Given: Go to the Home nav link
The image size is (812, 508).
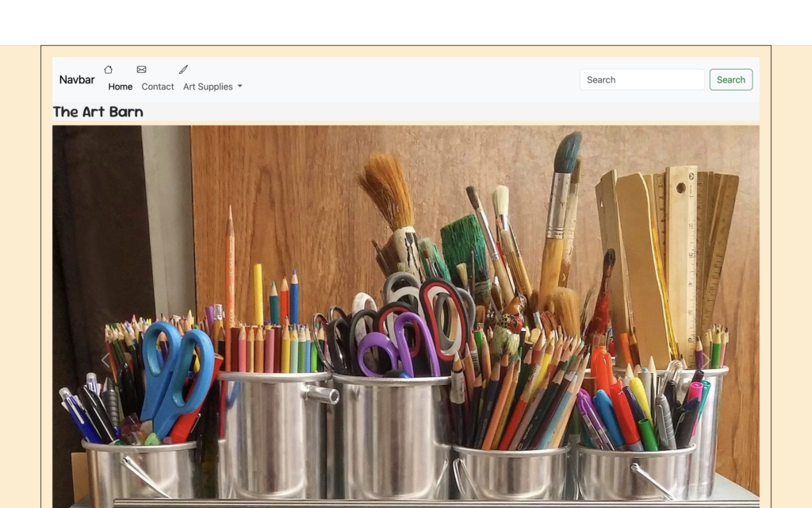Looking at the screenshot, I should pyautogui.click(x=121, y=87).
